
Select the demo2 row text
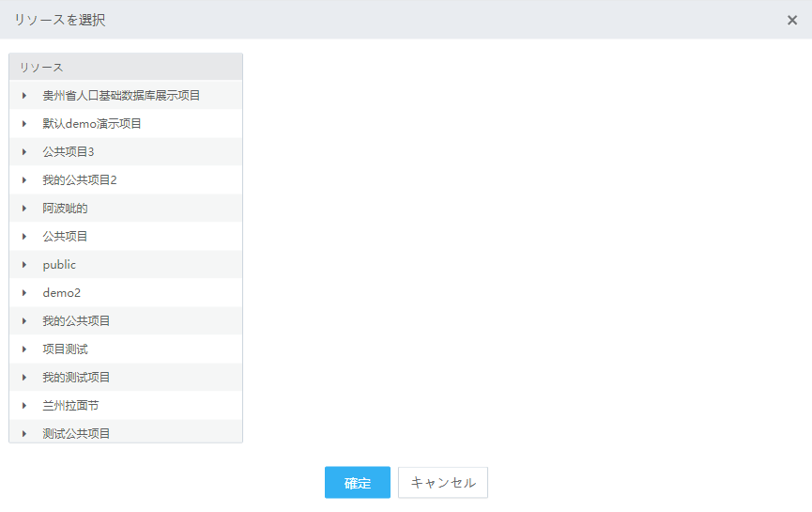click(62, 293)
